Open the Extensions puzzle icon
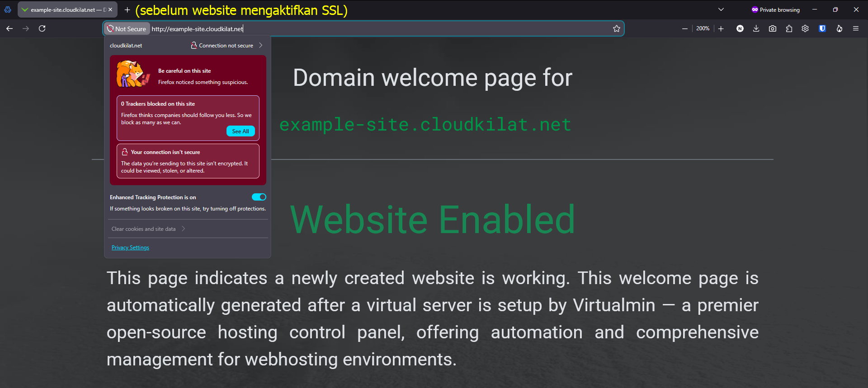Viewport: 868px width, 388px height. point(789,28)
